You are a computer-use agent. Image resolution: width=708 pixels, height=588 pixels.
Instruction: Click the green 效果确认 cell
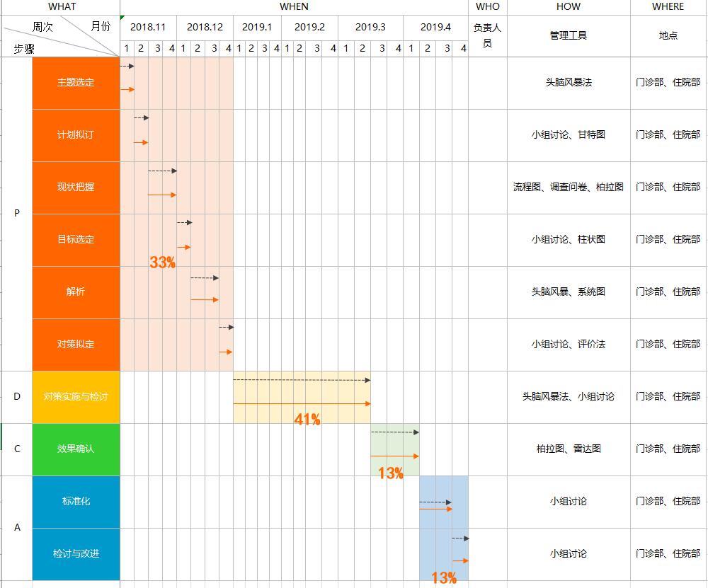(x=76, y=449)
